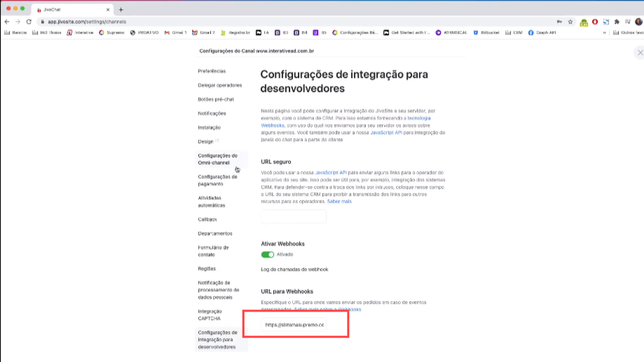Open the Chrome extensions puzzle icon
644x362 pixels.
point(617,22)
